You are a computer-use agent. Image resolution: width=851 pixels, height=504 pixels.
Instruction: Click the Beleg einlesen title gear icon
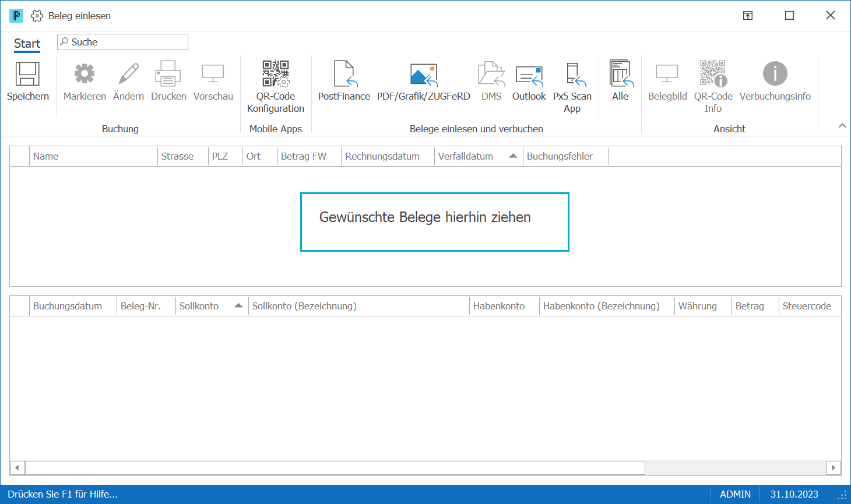[37, 16]
